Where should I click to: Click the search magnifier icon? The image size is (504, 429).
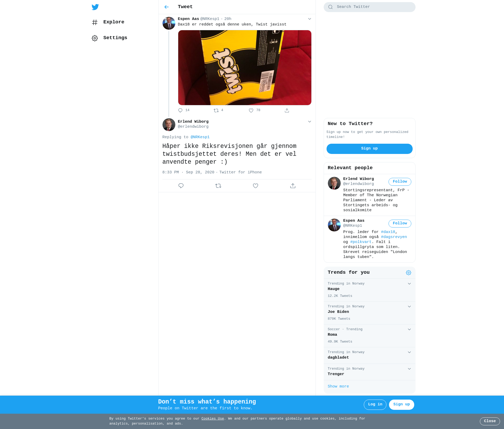(x=330, y=7)
